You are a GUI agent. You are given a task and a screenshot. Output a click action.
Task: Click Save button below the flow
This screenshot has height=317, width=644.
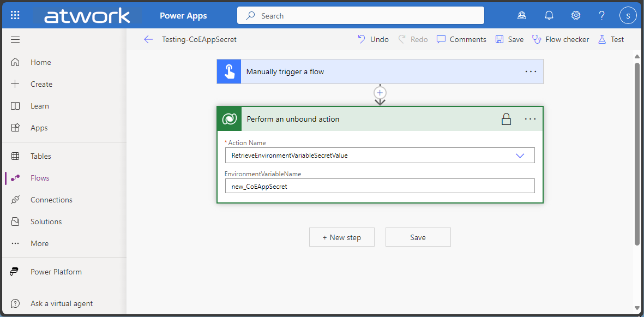[418, 237]
